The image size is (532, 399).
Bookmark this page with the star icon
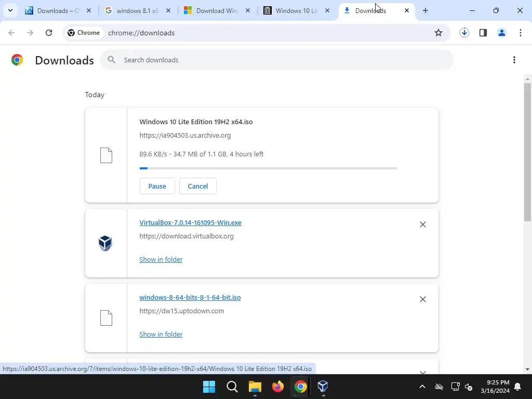(x=438, y=33)
